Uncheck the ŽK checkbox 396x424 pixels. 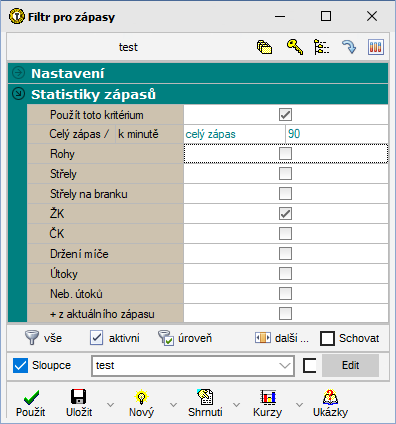coord(285,214)
